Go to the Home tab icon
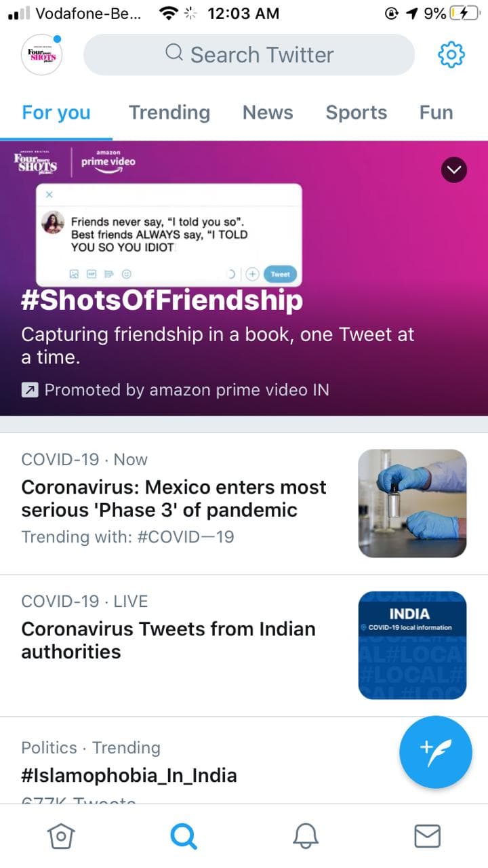This screenshot has height=868, width=488. click(x=61, y=837)
